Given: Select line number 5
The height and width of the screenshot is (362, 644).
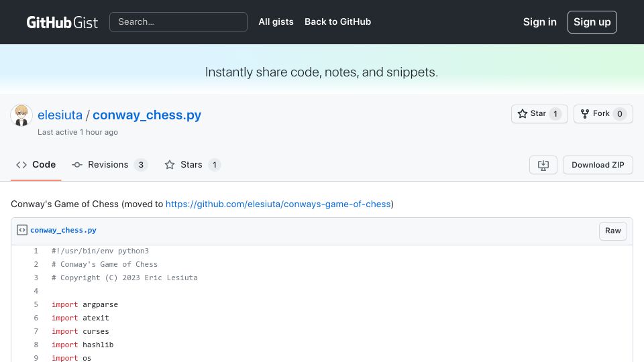Looking at the screenshot, I should pyautogui.click(x=36, y=304).
